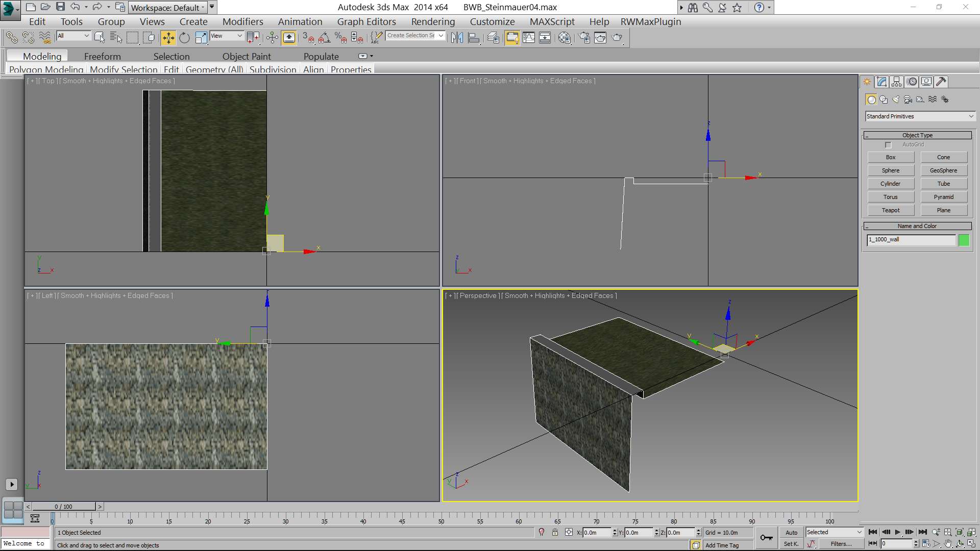Switch to the Freeform ribbon tab
This screenshot has width=980, height=551.
102,56
